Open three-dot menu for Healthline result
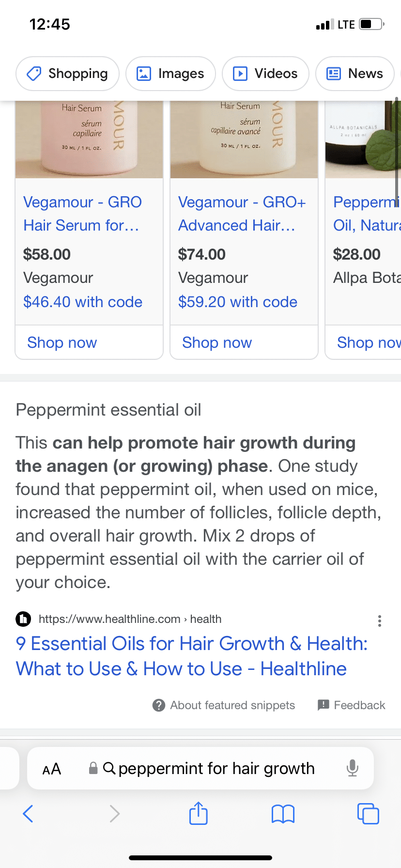 click(380, 621)
